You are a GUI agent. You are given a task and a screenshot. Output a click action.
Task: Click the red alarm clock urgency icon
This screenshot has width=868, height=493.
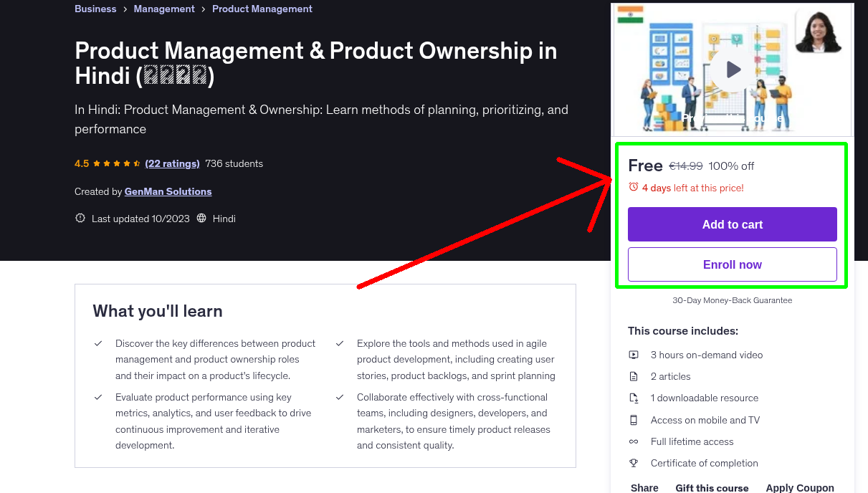point(633,186)
